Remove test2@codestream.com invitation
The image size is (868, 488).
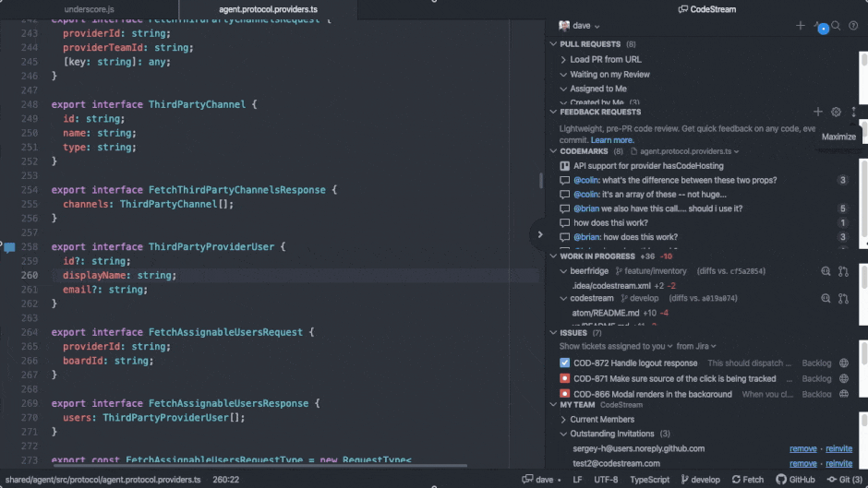(802, 464)
